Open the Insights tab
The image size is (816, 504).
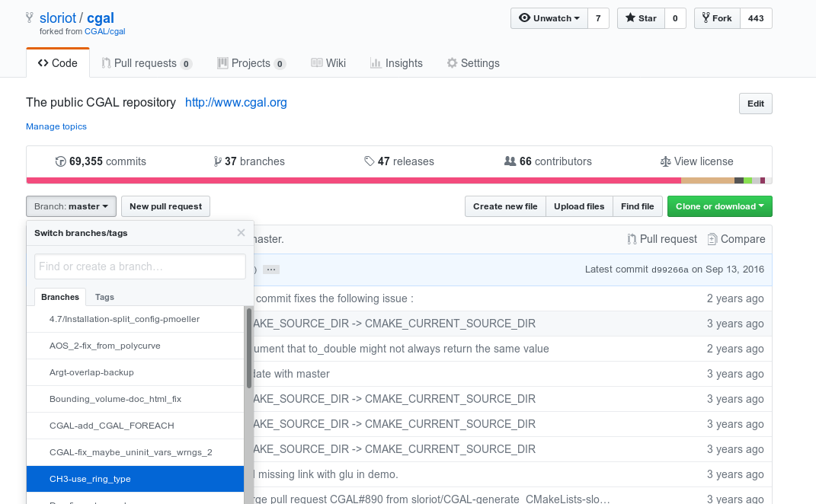pyautogui.click(x=396, y=63)
